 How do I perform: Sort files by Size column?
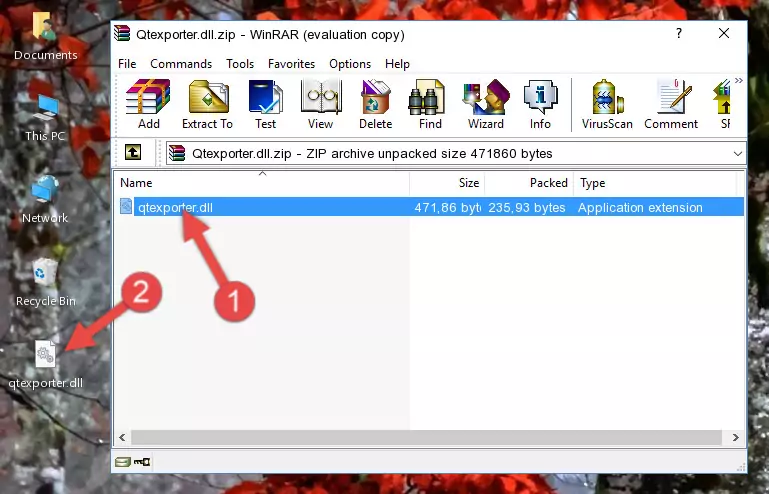pyautogui.click(x=447, y=183)
